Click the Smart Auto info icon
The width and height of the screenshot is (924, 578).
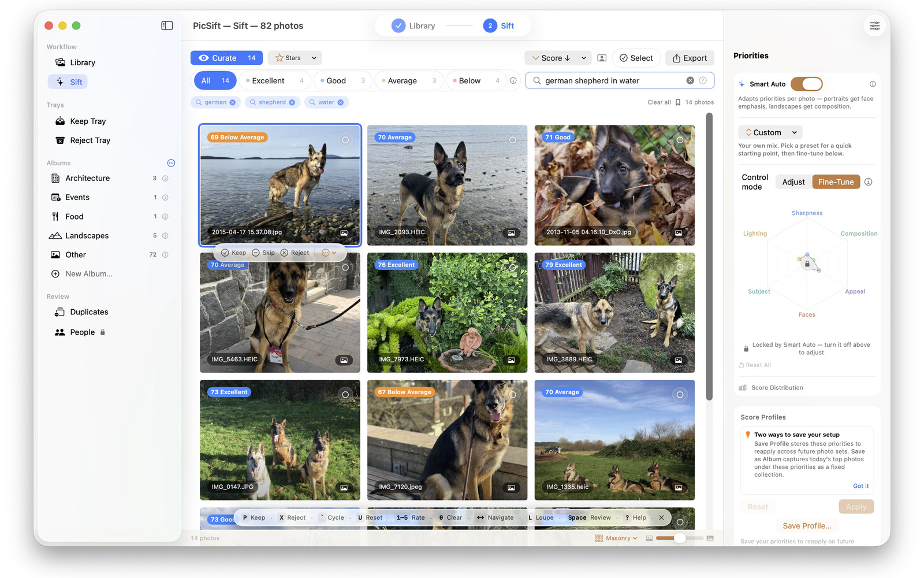[x=873, y=84]
